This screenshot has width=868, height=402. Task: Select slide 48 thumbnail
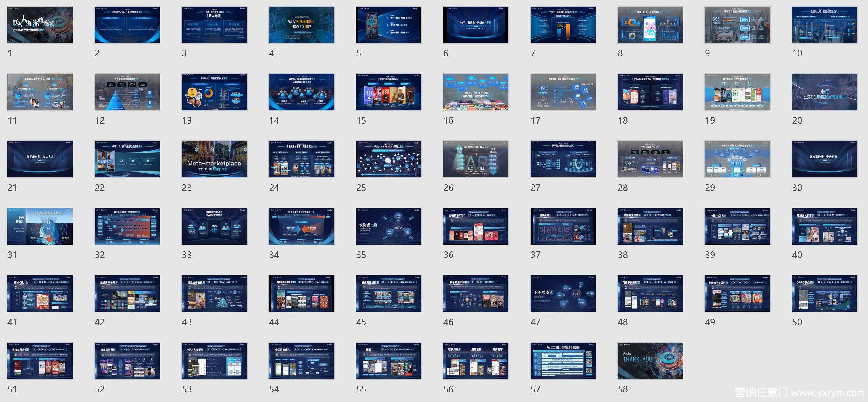[x=650, y=294]
